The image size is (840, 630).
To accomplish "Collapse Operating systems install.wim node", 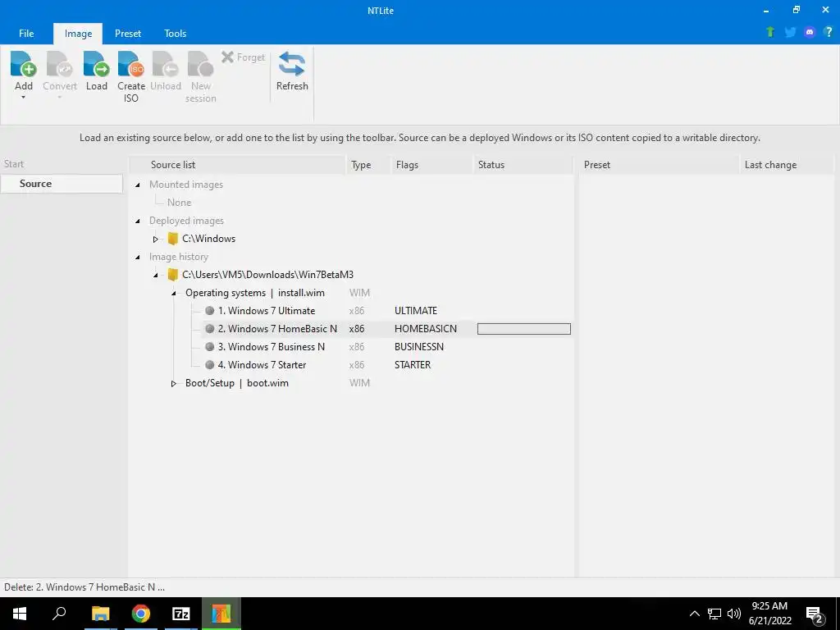I will coord(174,293).
